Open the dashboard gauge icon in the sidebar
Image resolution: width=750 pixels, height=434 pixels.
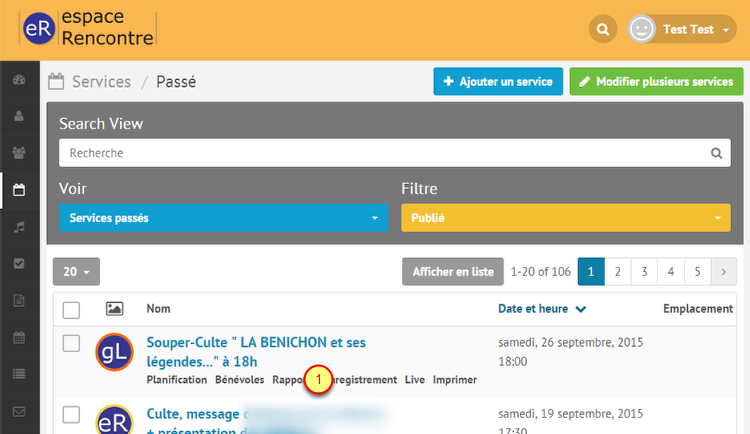point(19,80)
